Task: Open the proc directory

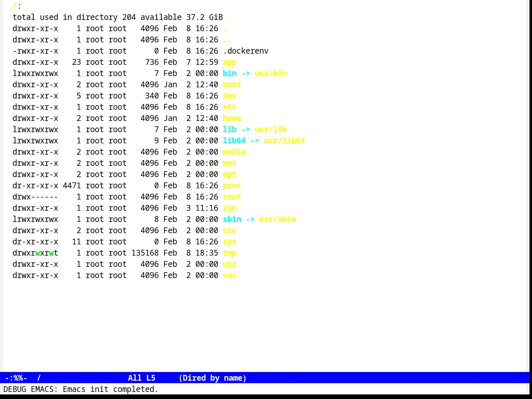Action: point(232,186)
